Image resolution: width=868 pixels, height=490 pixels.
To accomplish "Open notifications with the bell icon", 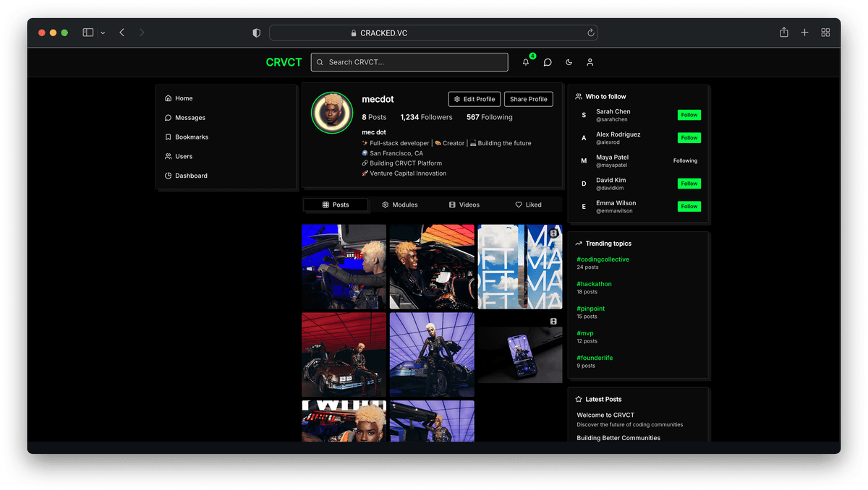I will click(526, 62).
